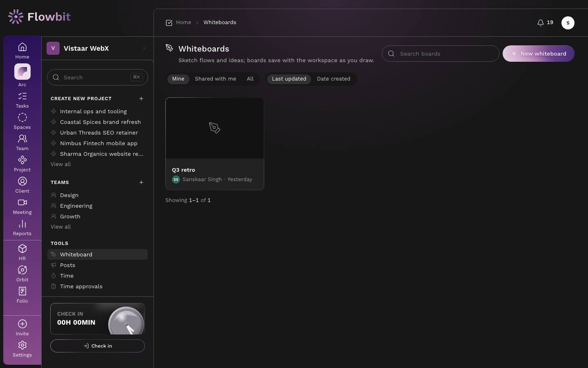This screenshot has width=588, height=368.
Task: Open Nimbus Fintech mobile app project
Action: [x=98, y=143]
